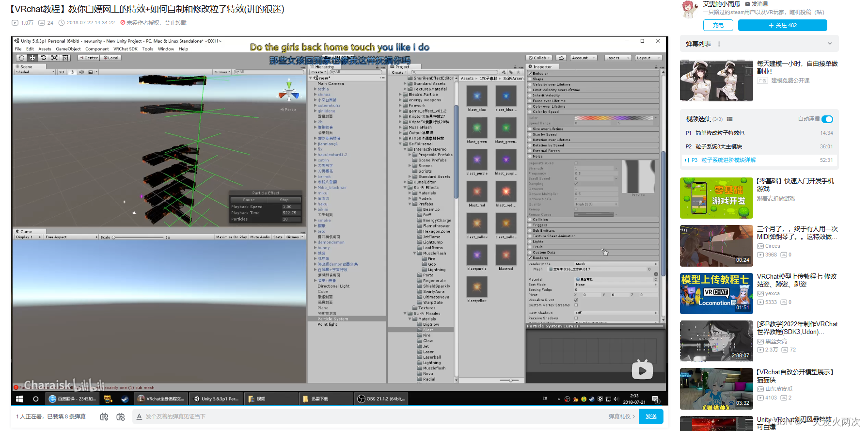Image resolution: width=868 pixels, height=431 pixels.
Task: Enable the Noise module checkbox
Action: [530, 157]
